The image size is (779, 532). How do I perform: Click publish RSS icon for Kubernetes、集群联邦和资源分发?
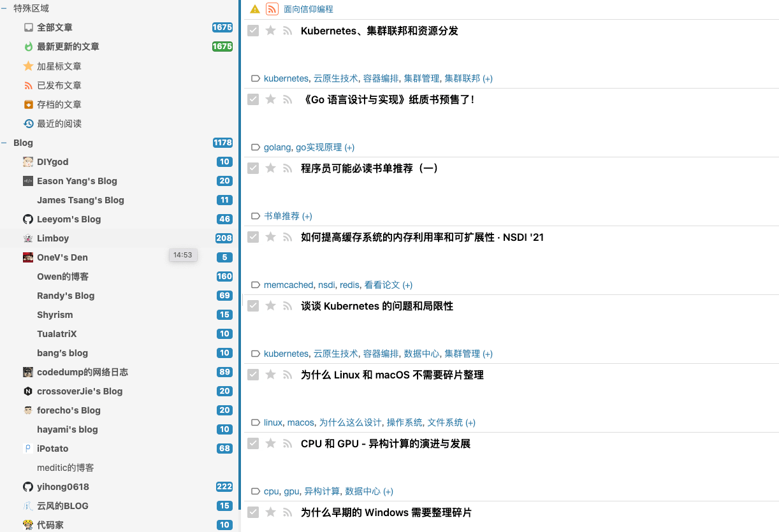point(288,31)
